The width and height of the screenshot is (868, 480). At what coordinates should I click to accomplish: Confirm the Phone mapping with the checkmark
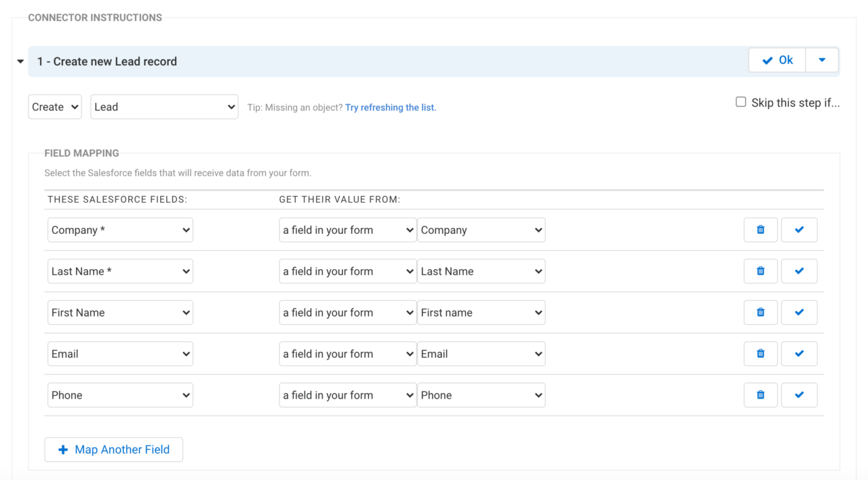click(799, 395)
